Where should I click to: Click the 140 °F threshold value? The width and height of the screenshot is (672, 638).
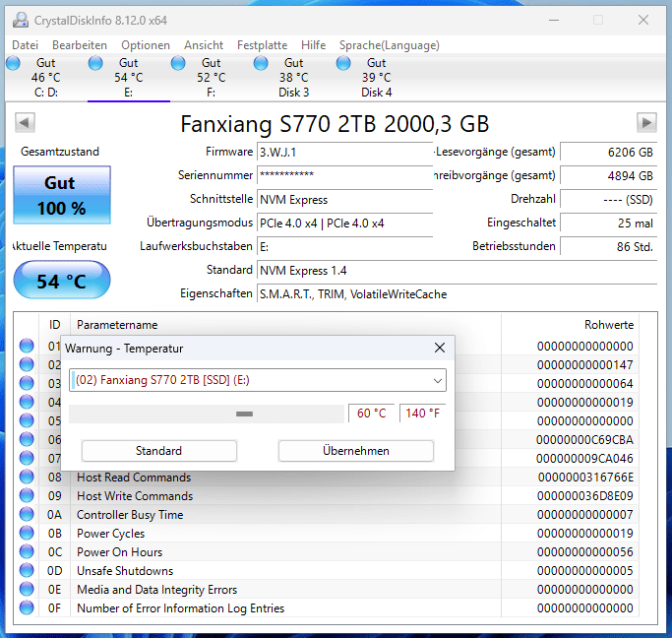tap(422, 413)
